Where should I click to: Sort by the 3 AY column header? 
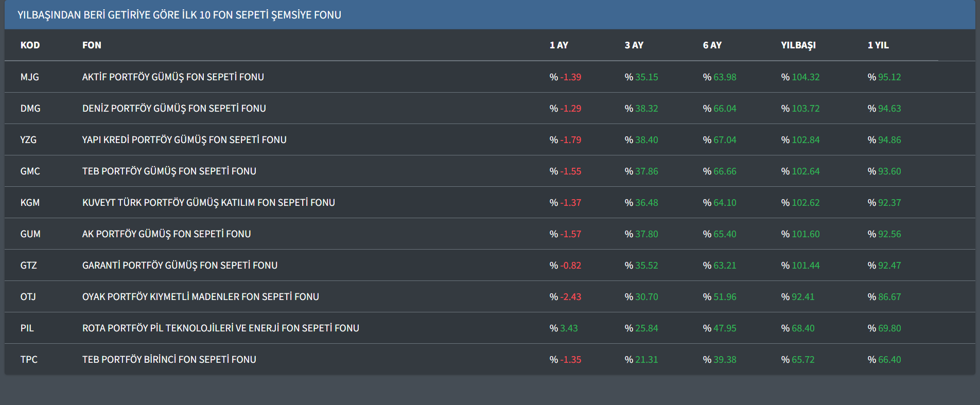(x=634, y=45)
